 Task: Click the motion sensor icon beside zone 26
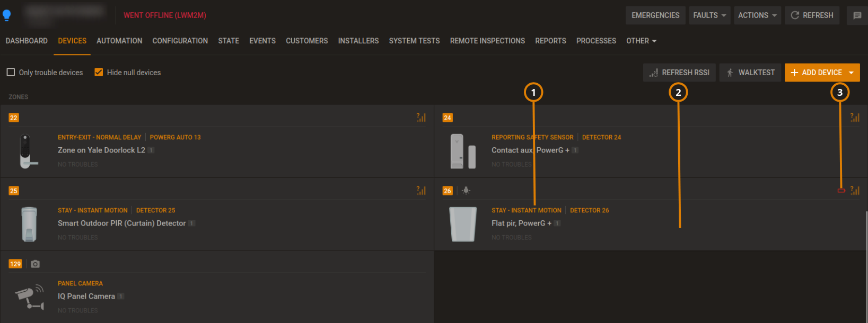pyautogui.click(x=466, y=191)
